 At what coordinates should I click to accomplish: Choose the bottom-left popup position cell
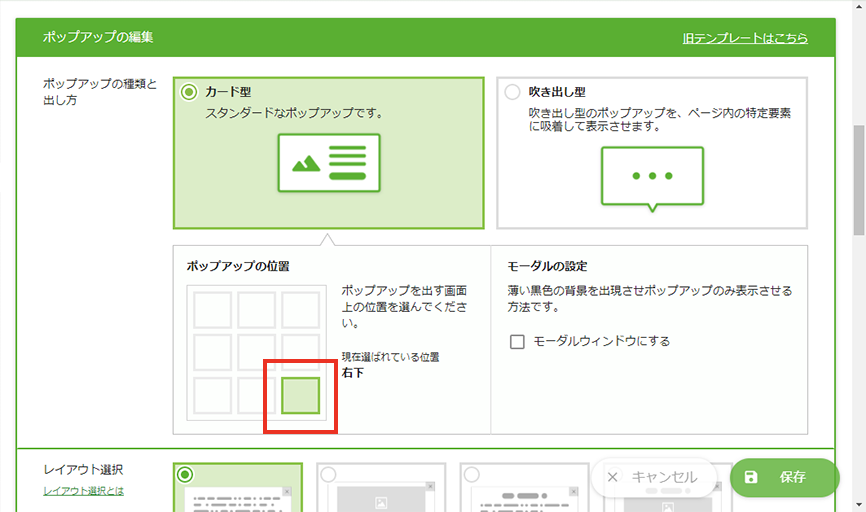[213, 395]
